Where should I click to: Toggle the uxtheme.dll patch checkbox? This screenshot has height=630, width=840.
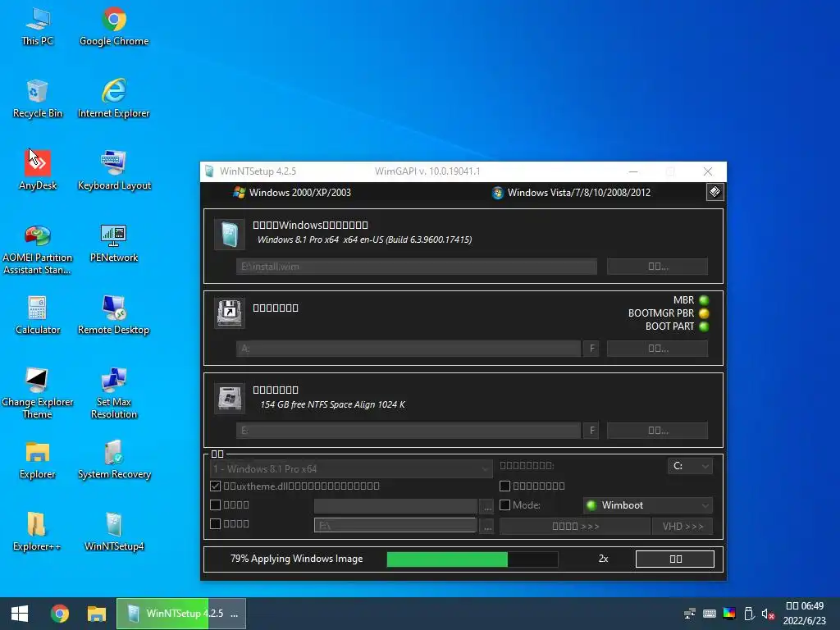pos(216,486)
